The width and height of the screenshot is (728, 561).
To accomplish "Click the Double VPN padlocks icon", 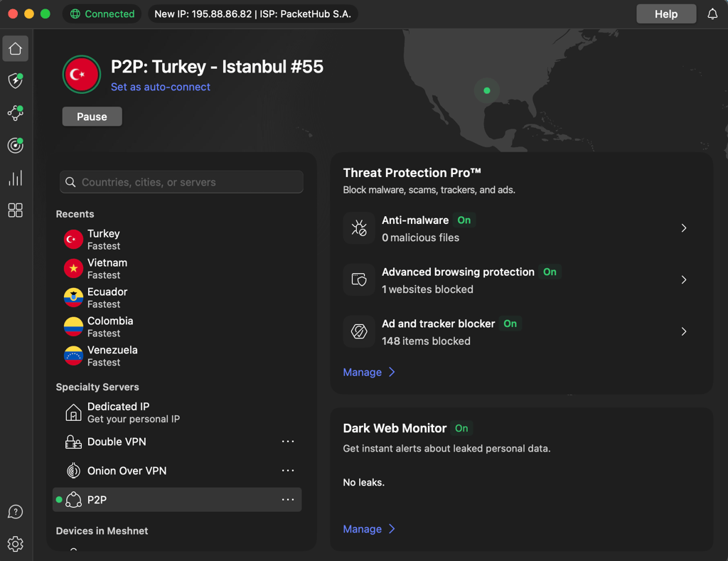I will pyautogui.click(x=73, y=442).
